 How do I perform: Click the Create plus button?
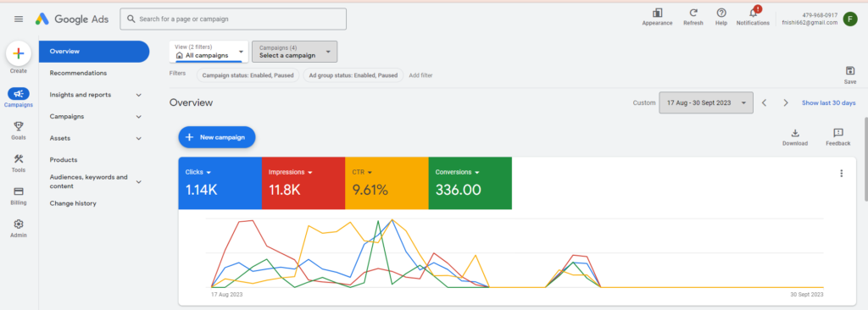(x=19, y=53)
